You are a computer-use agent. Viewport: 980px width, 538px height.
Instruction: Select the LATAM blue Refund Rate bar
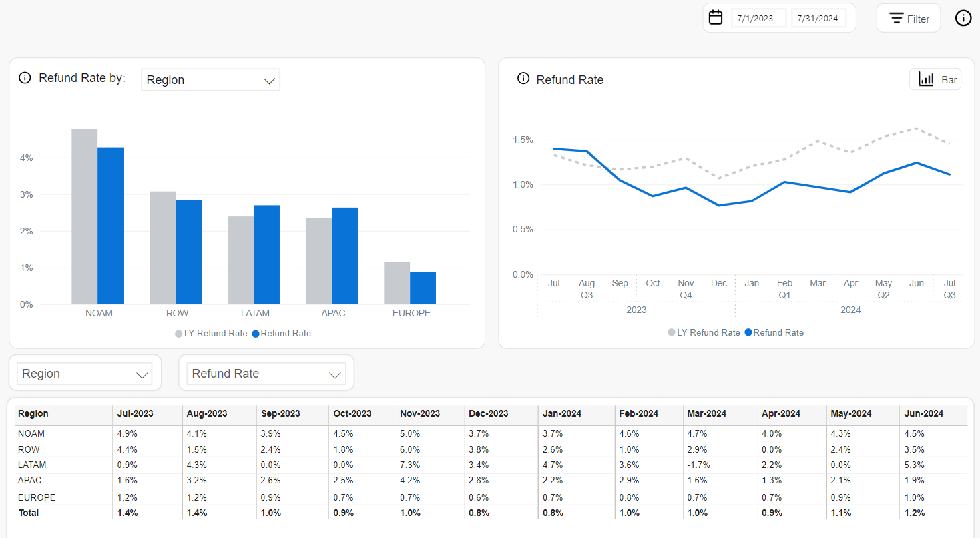click(x=267, y=255)
